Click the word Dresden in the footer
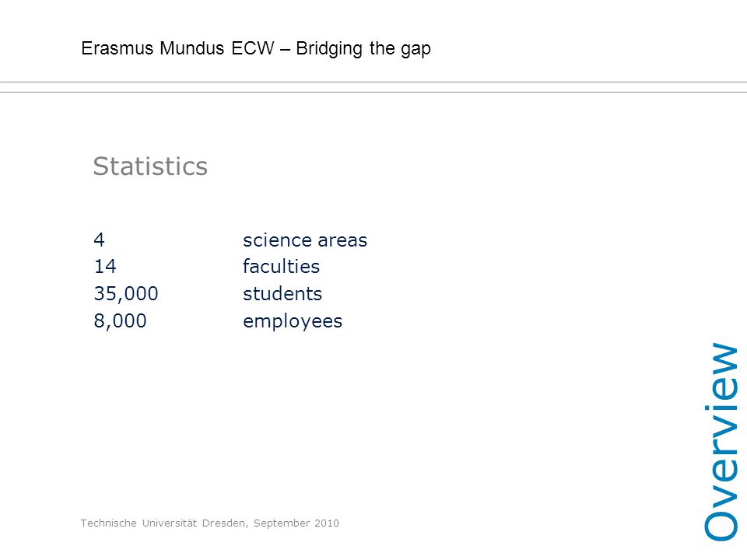The image size is (747, 560). click(225, 523)
